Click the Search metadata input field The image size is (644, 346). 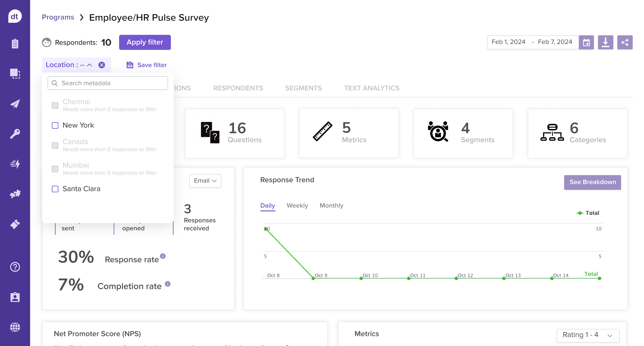point(108,83)
